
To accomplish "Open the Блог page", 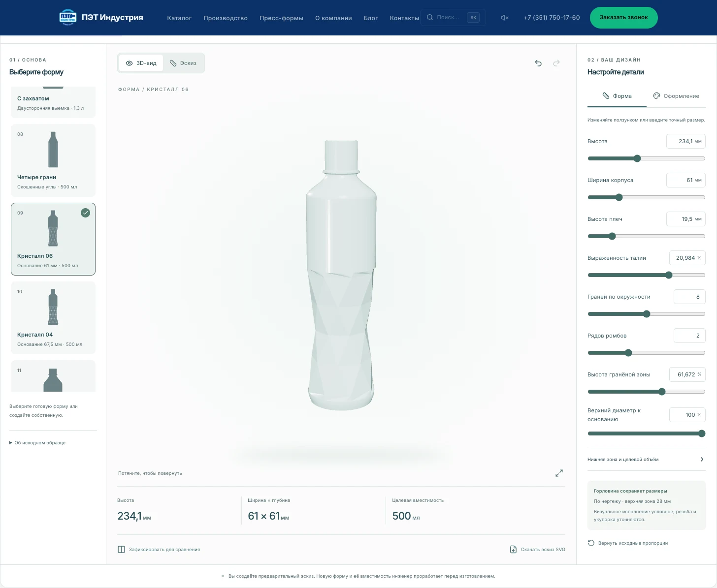I will [371, 18].
